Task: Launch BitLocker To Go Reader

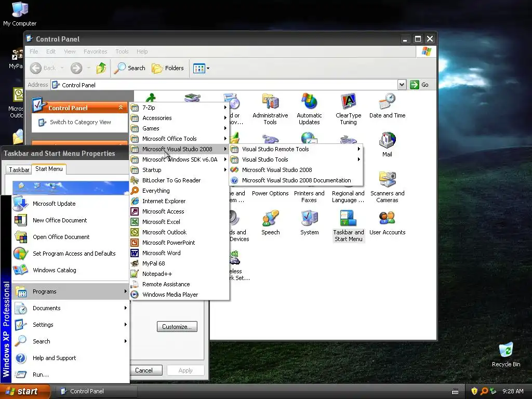Action: pyautogui.click(x=179, y=180)
